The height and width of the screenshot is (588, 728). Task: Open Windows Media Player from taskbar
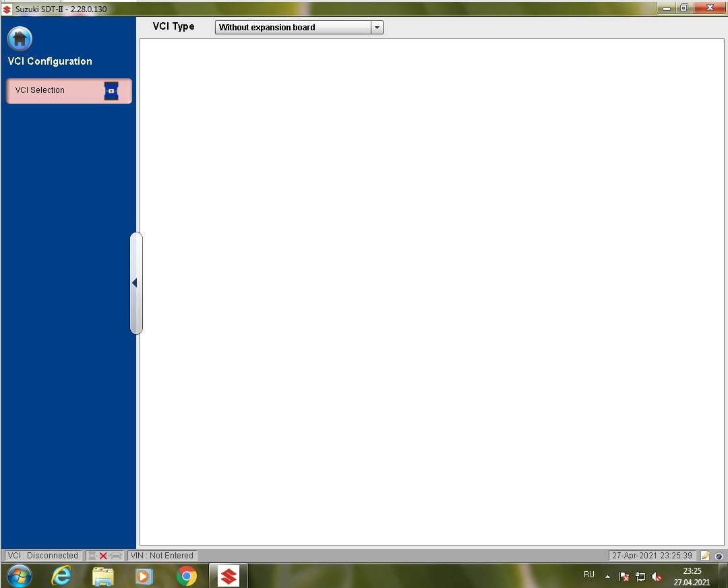coord(144,576)
